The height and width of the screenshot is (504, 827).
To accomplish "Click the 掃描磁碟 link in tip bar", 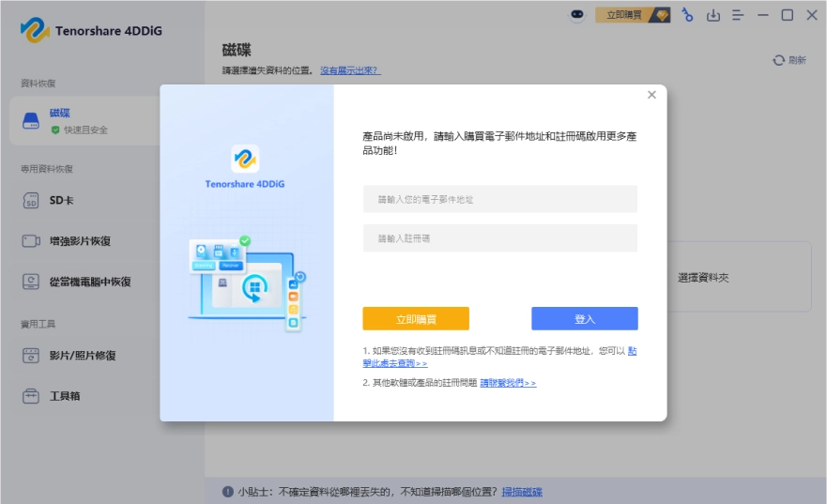I will pos(522,492).
